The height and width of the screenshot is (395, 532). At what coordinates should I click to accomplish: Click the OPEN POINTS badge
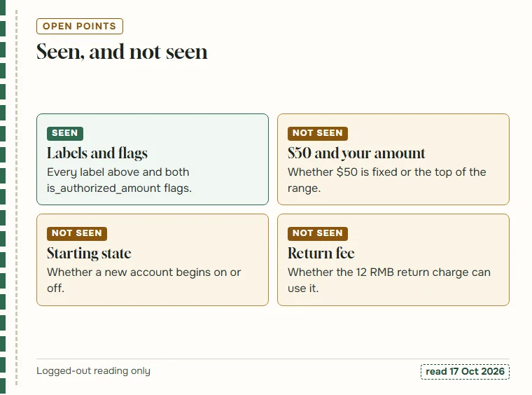click(80, 26)
